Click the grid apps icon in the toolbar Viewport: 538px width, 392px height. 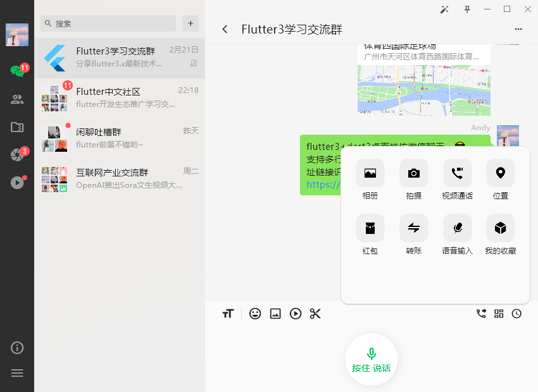[x=499, y=314]
